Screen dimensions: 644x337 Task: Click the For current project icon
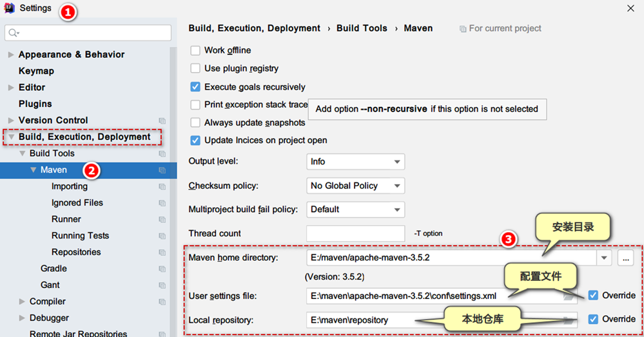pos(463,29)
